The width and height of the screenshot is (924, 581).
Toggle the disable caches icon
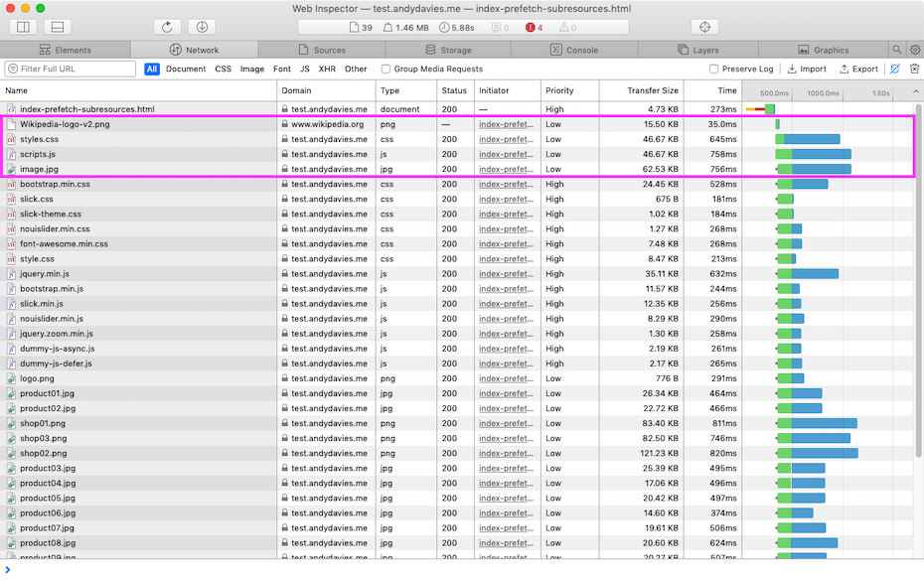coord(894,69)
